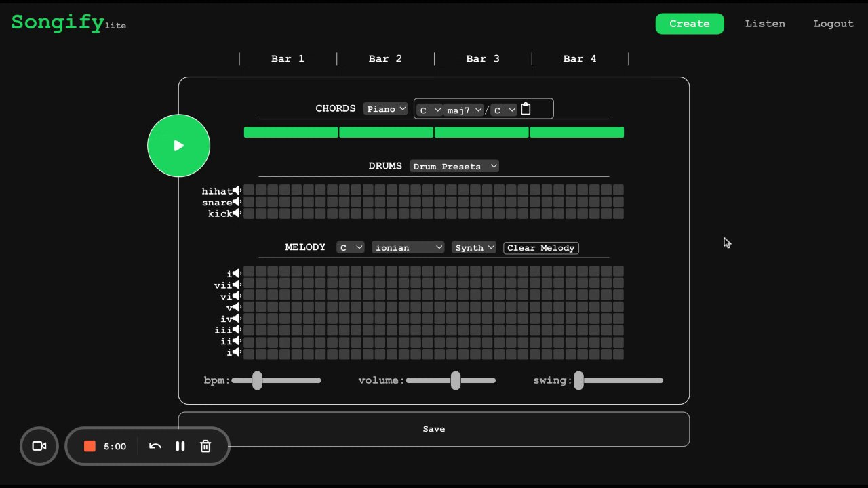Delete the recording with trash icon

pyautogui.click(x=205, y=446)
